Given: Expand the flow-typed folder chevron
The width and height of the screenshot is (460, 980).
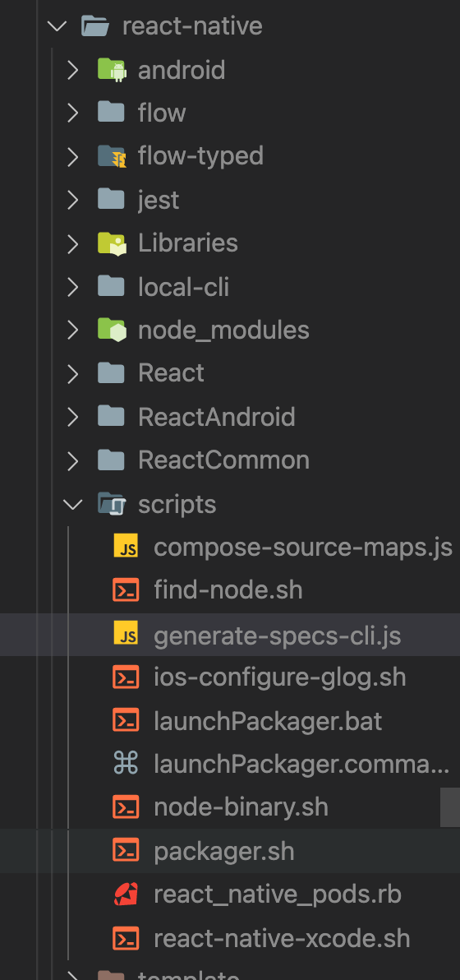Looking at the screenshot, I should pos(73,156).
